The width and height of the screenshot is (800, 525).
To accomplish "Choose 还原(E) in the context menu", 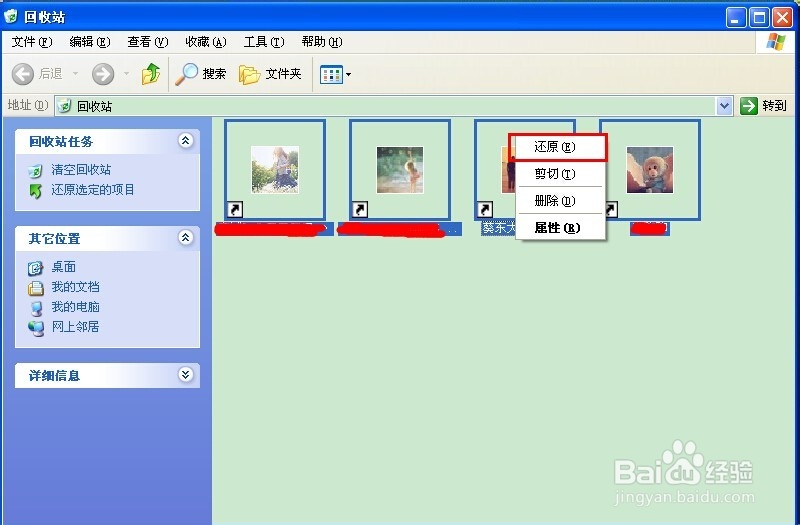I will click(558, 147).
